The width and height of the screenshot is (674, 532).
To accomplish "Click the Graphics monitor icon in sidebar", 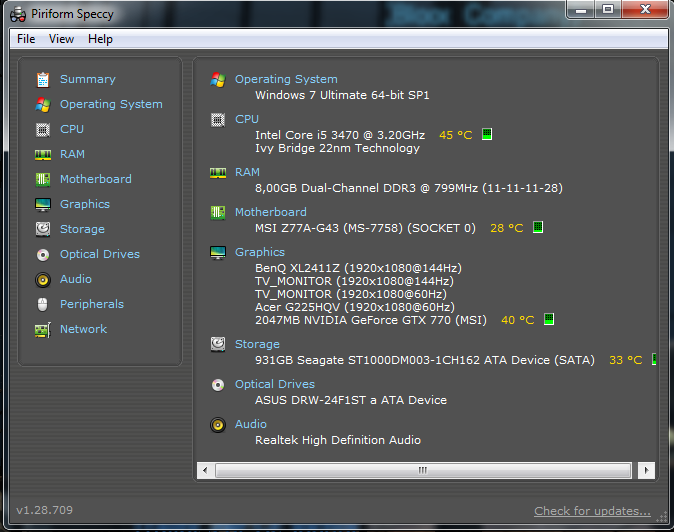I will (x=43, y=205).
